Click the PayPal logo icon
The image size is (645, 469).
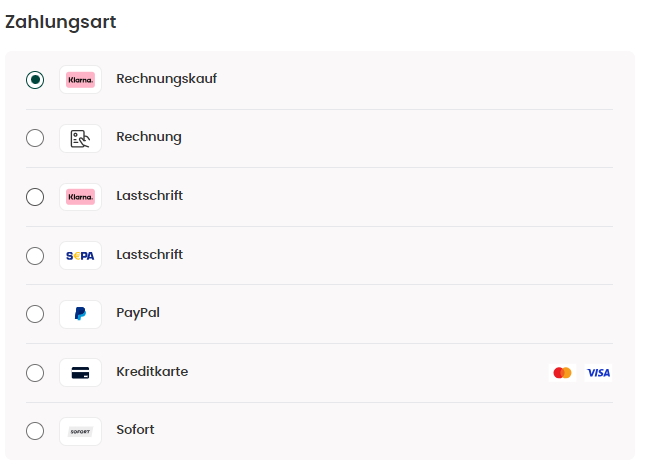coord(80,314)
